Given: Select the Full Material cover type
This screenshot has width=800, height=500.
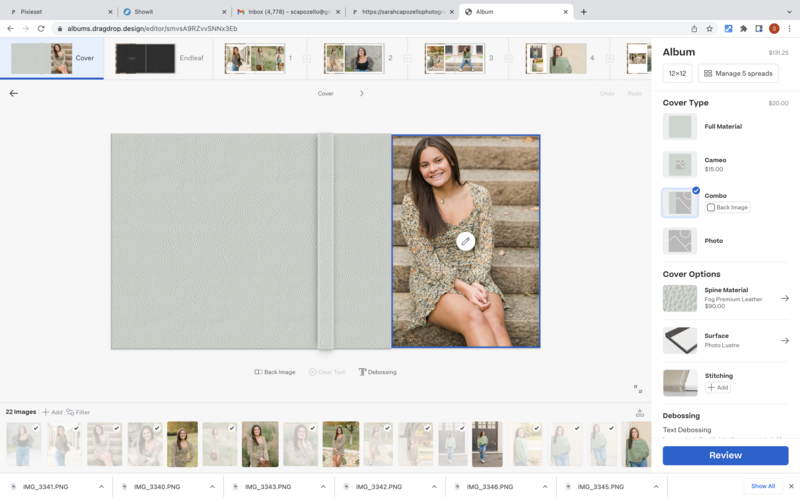Looking at the screenshot, I should tap(680, 127).
